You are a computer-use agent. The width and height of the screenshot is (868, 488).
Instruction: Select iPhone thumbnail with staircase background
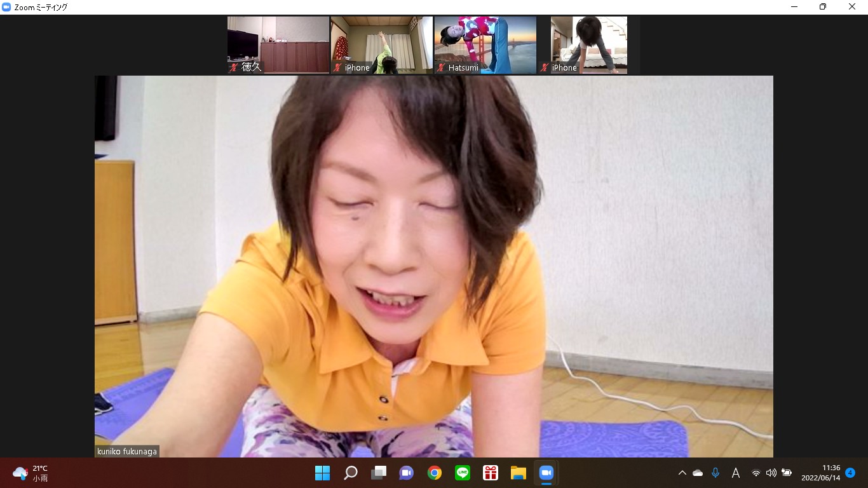pyautogui.click(x=589, y=45)
